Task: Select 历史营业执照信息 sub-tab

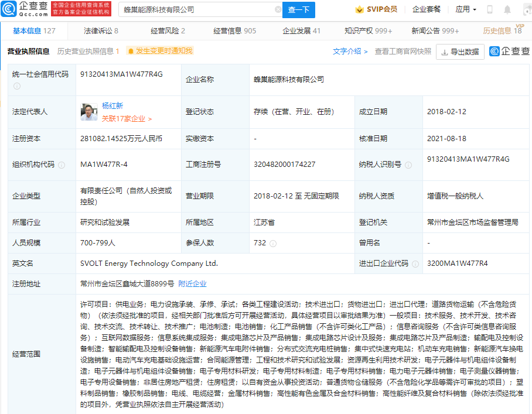Action: (88, 51)
